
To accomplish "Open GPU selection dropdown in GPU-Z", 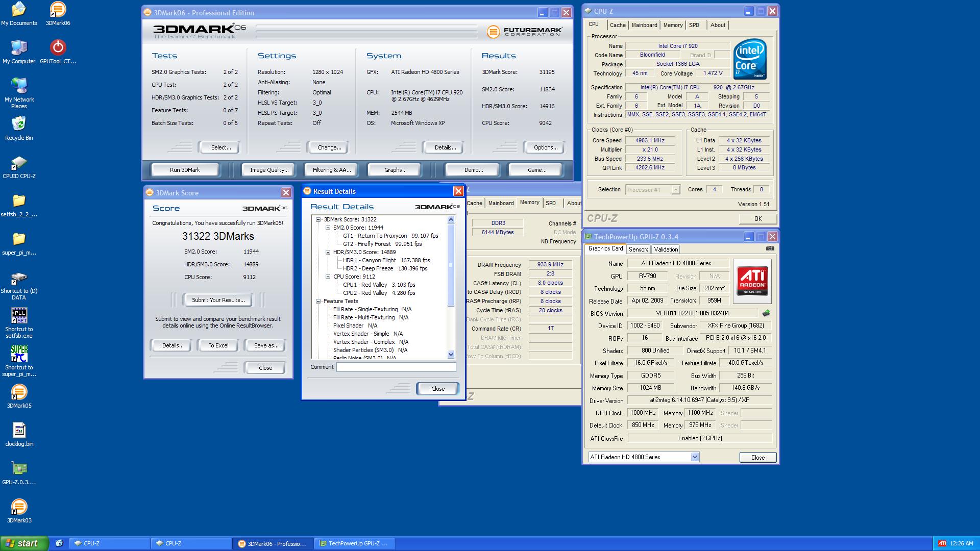I will (x=695, y=457).
